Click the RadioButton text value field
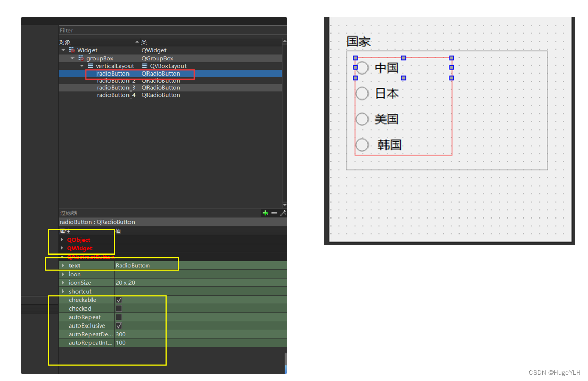588x381 pixels. [x=200, y=265]
